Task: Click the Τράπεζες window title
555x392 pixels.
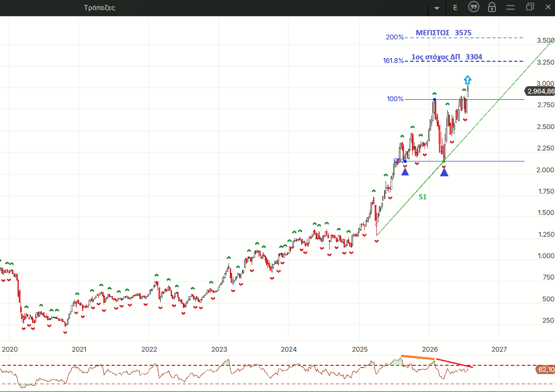Action: pos(100,7)
